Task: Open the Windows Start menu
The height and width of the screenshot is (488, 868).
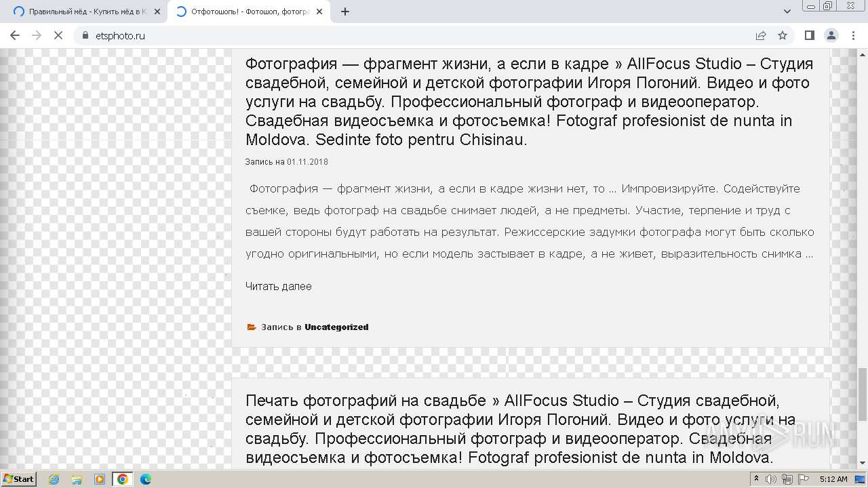Action: pyautogui.click(x=19, y=479)
